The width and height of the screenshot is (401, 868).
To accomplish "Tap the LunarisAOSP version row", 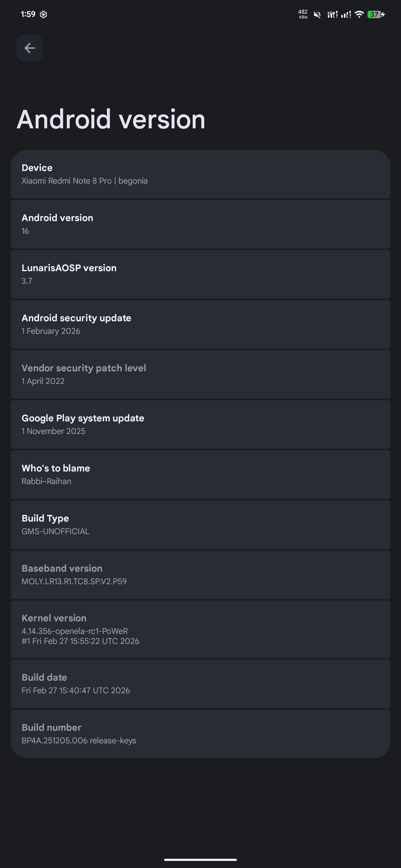I will click(200, 274).
